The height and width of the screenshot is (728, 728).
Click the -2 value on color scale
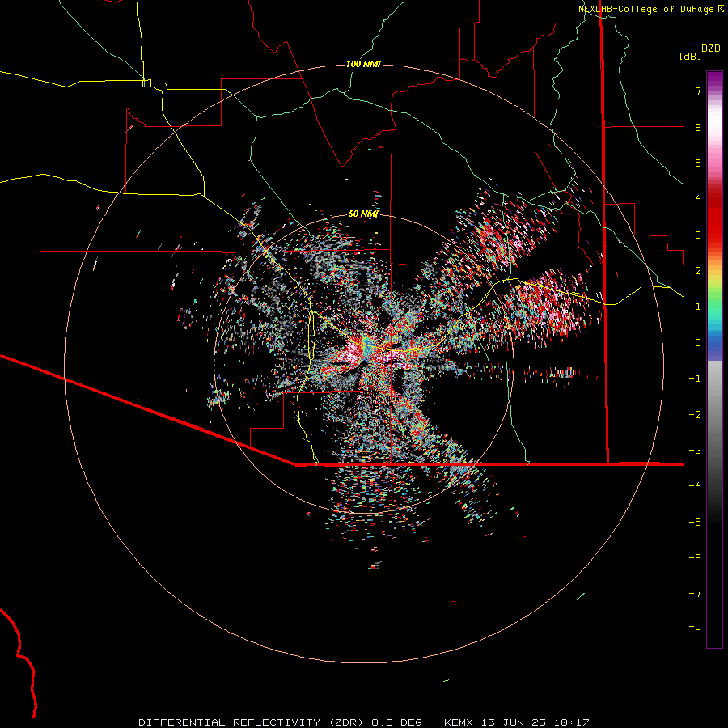(695, 415)
